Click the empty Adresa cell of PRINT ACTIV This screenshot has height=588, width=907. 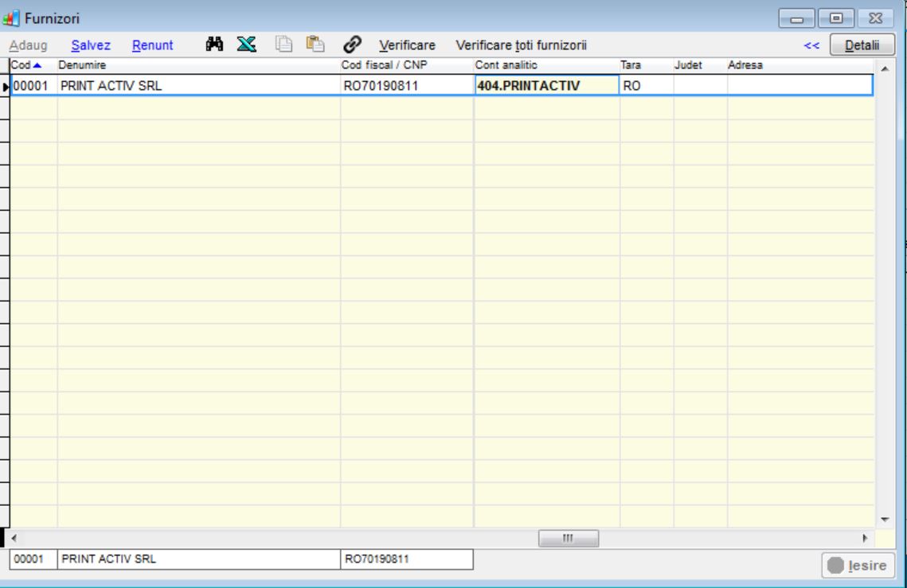click(x=800, y=86)
